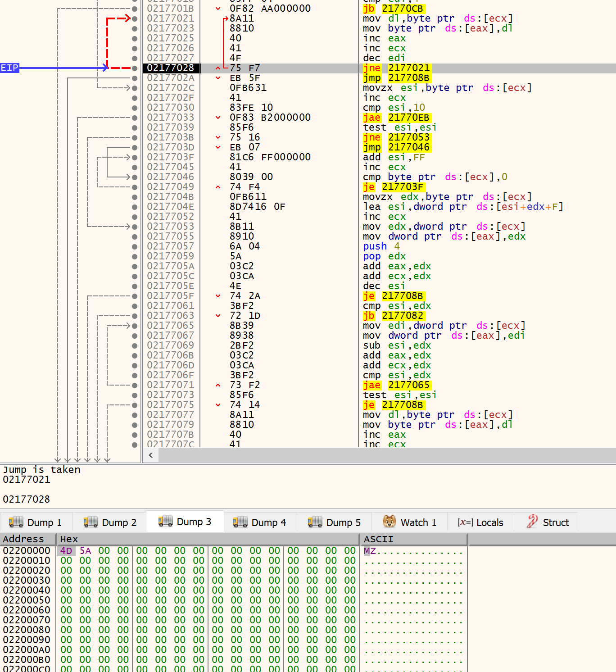Select the jae 21770EB instruction
The image size is (616, 672).
pos(397,118)
